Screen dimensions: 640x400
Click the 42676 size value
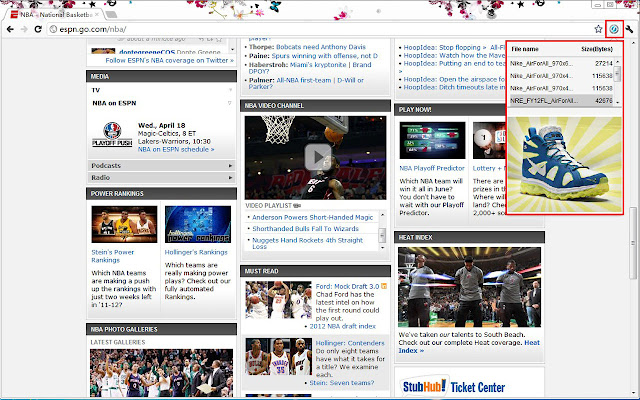(604, 100)
